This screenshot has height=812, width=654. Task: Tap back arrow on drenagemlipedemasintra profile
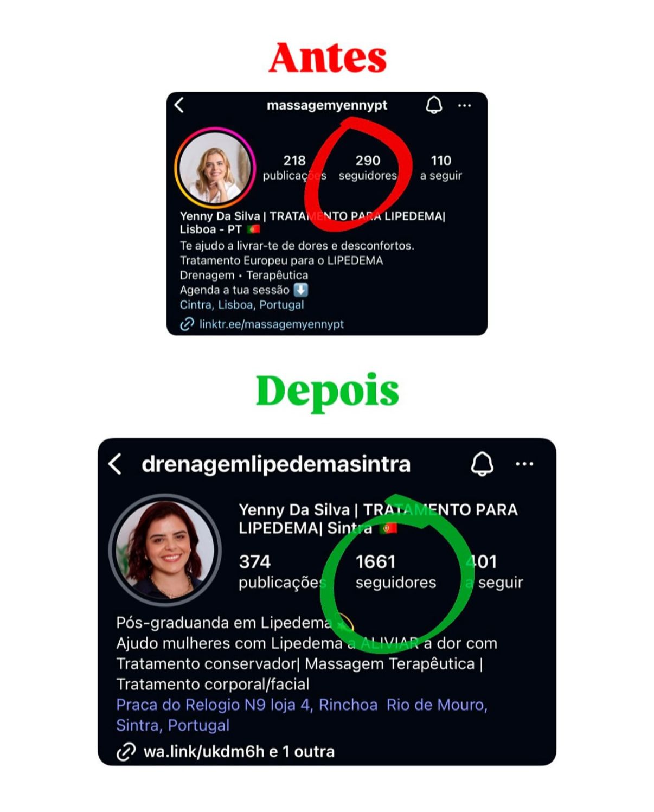point(114,464)
